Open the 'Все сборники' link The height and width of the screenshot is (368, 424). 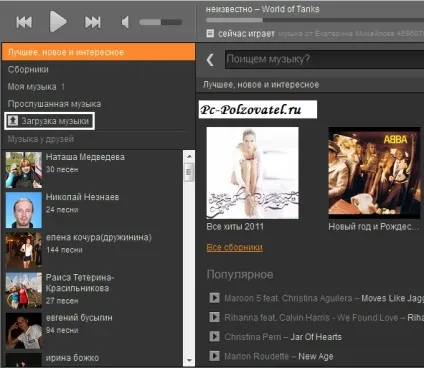tap(234, 247)
